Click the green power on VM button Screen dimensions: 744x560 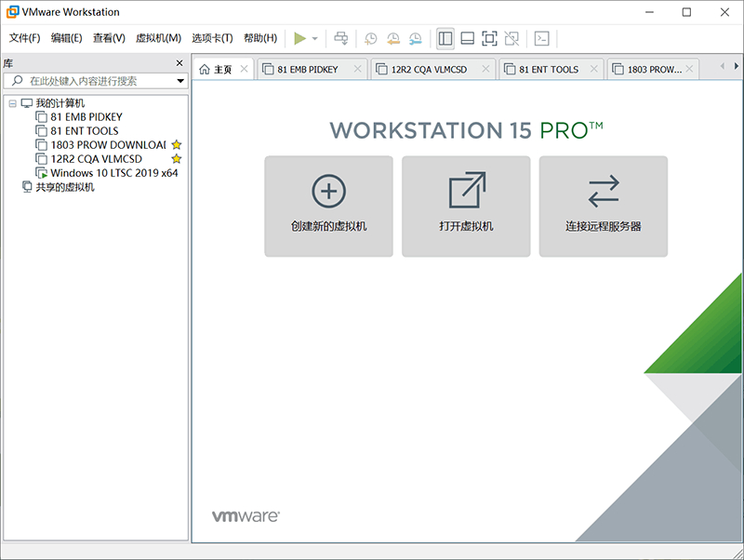299,38
